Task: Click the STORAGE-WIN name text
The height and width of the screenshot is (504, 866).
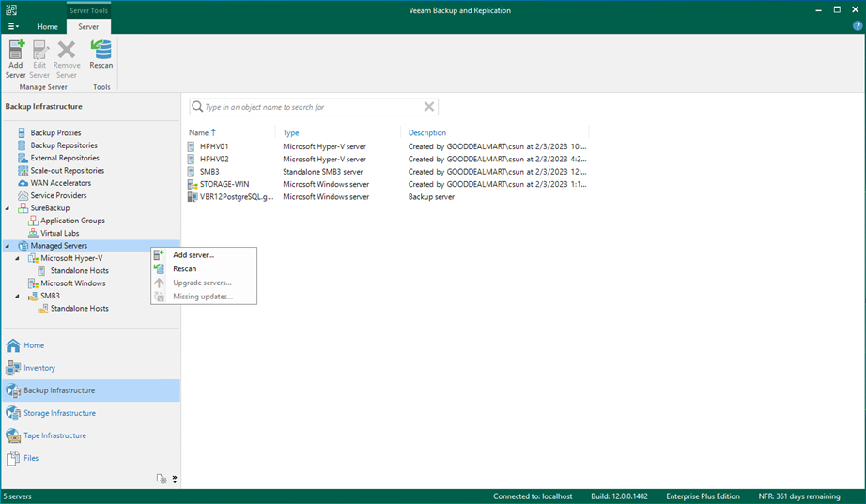Action: pyautogui.click(x=224, y=184)
